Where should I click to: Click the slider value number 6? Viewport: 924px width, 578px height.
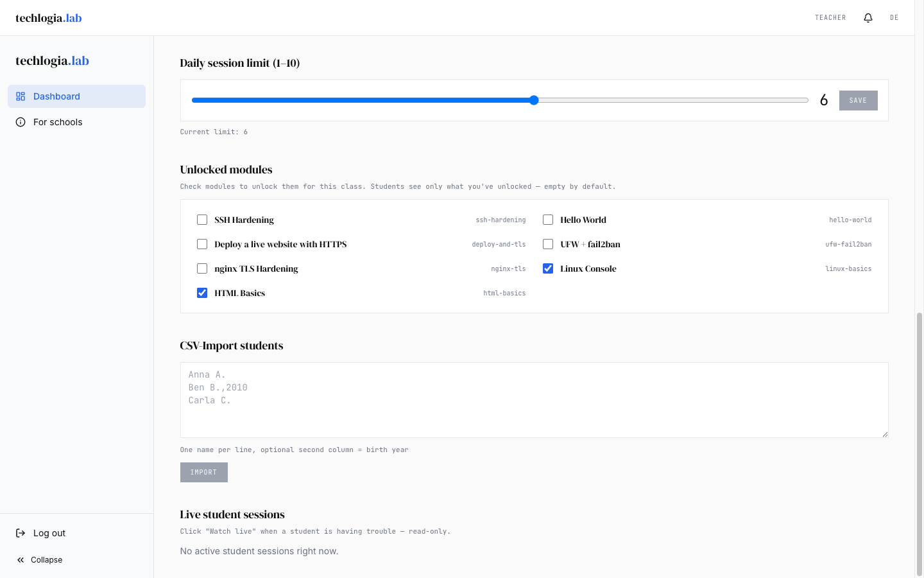[824, 100]
